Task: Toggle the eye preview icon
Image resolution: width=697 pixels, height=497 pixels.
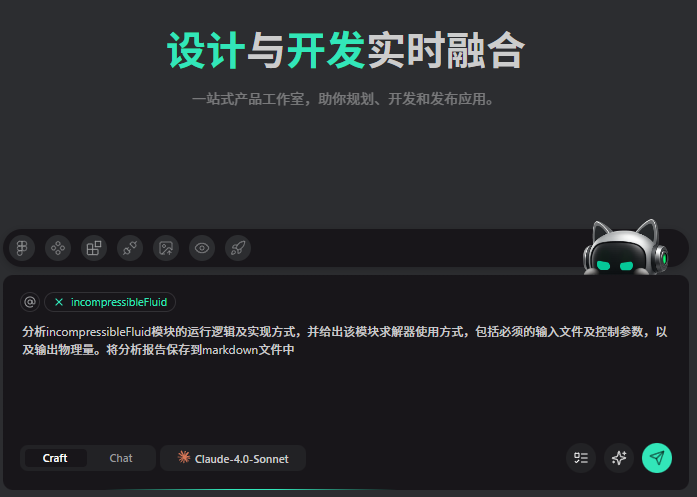Action: [202, 248]
